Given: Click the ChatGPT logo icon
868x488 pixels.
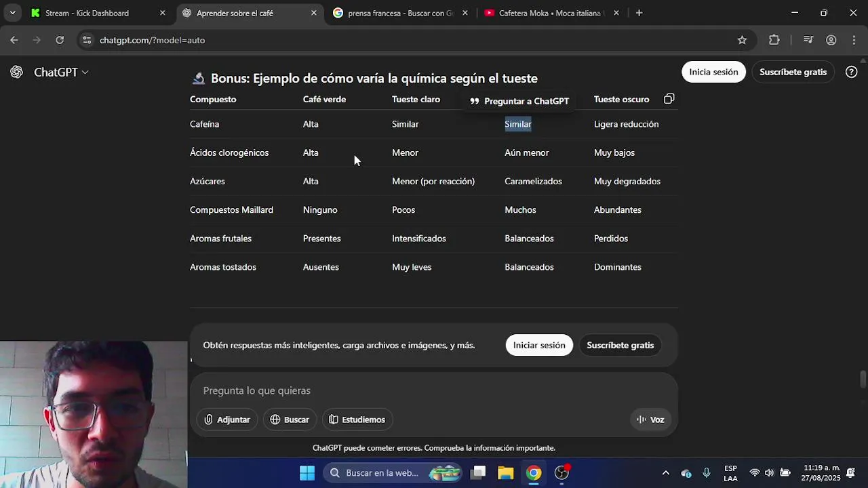Looking at the screenshot, I should click(17, 72).
